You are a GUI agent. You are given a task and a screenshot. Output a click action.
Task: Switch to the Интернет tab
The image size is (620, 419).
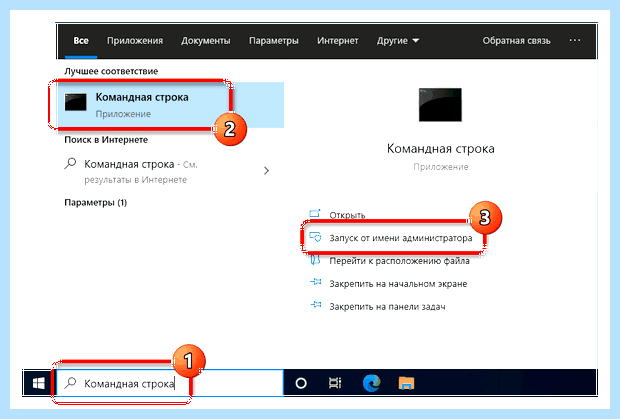(x=338, y=41)
